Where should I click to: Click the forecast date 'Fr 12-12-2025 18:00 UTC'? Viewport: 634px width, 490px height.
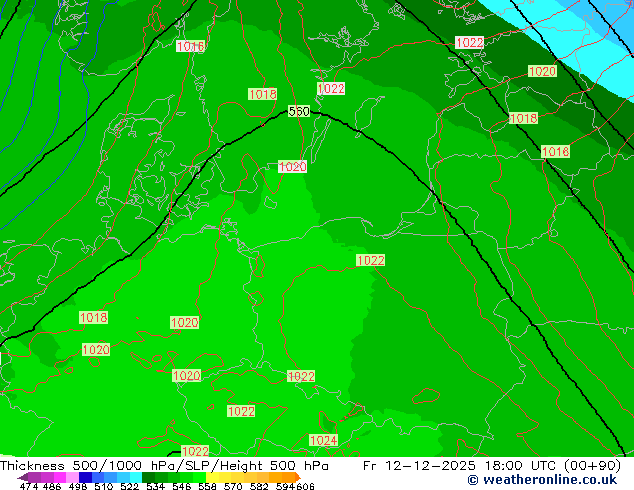point(463,465)
